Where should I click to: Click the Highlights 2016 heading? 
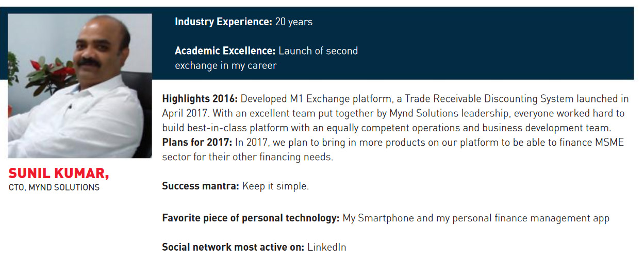[x=200, y=99]
